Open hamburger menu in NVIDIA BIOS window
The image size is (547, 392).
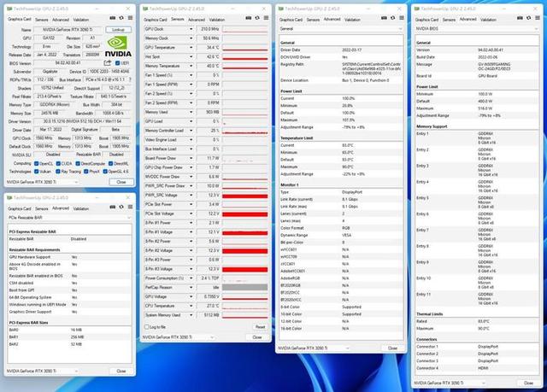(538, 18)
